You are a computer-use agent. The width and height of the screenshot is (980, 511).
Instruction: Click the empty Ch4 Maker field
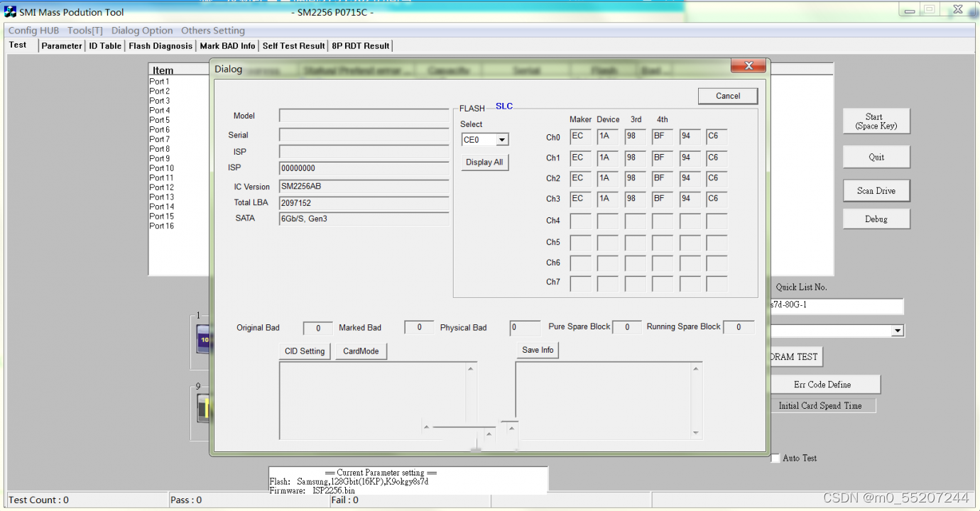[x=580, y=221]
